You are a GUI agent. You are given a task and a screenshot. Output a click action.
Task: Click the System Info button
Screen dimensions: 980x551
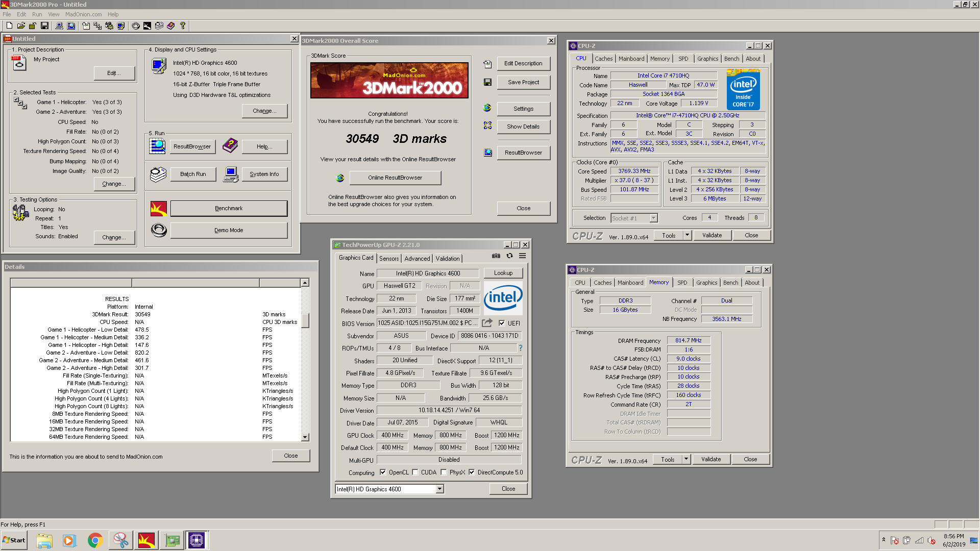click(264, 174)
